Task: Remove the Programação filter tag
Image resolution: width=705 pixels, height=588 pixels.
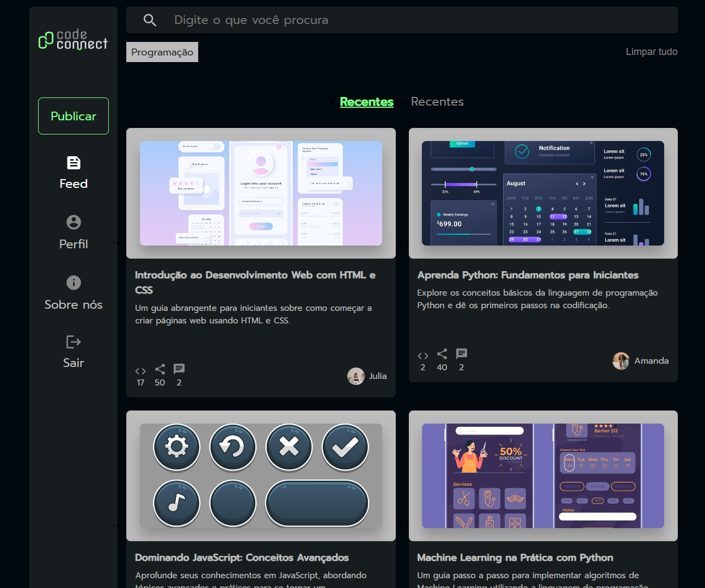Action: pos(162,52)
